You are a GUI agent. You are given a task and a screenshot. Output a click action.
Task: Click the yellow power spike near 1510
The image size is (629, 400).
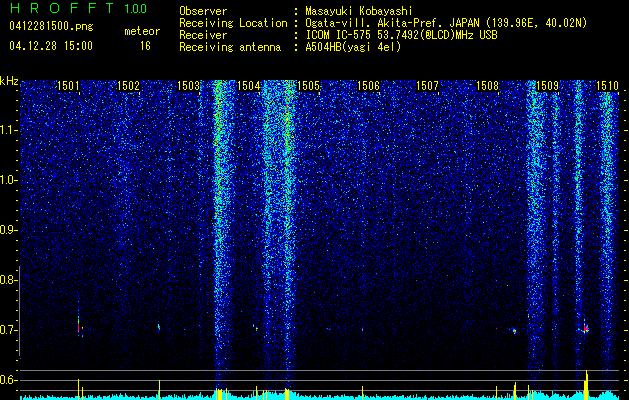(x=586, y=385)
